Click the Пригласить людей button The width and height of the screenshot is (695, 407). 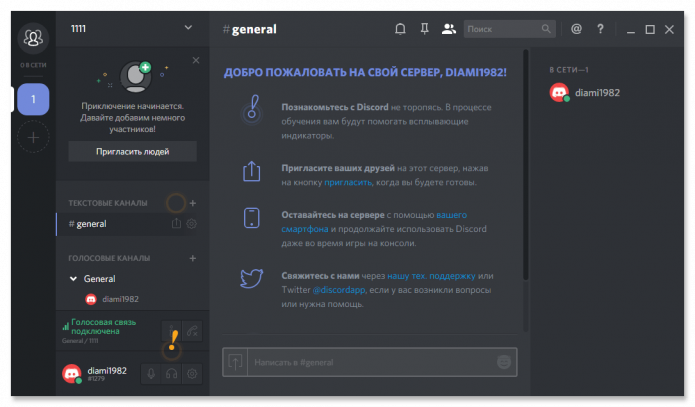133,152
